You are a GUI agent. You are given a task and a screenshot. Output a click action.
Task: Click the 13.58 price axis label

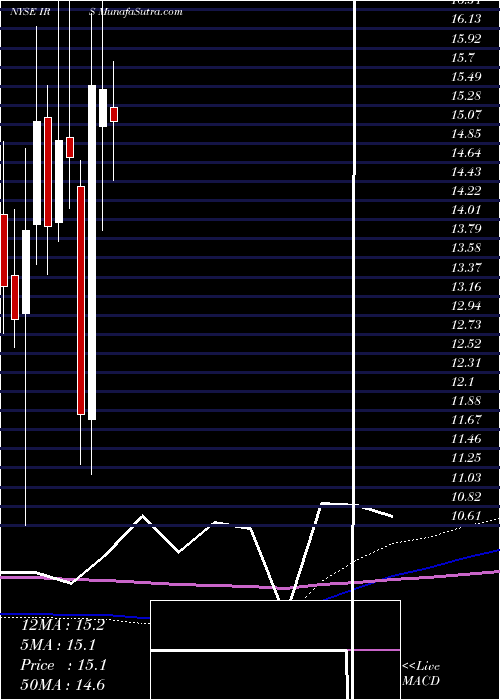[x=466, y=248]
